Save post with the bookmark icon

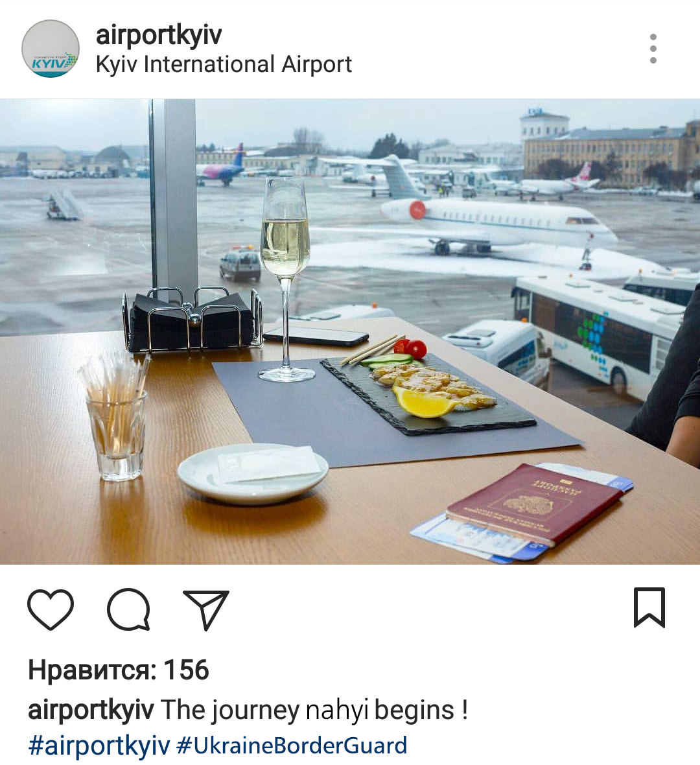[x=649, y=607]
